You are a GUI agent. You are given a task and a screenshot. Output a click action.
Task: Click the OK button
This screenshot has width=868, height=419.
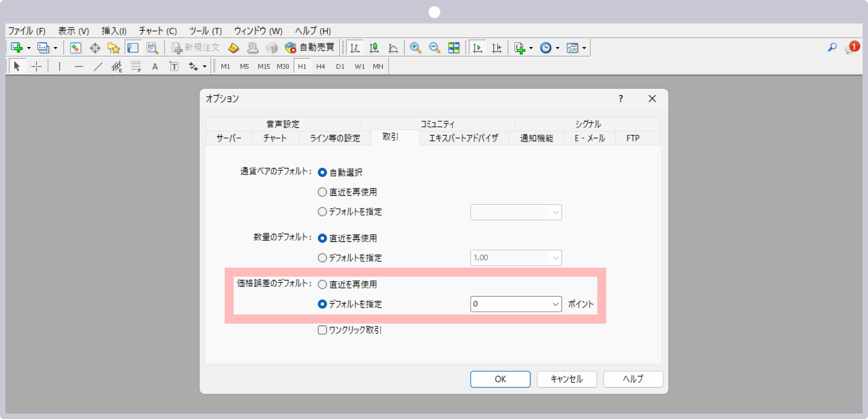click(500, 379)
